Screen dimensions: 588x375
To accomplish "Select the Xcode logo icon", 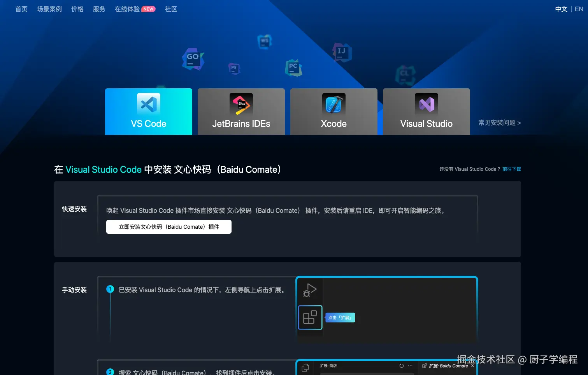I will (333, 104).
